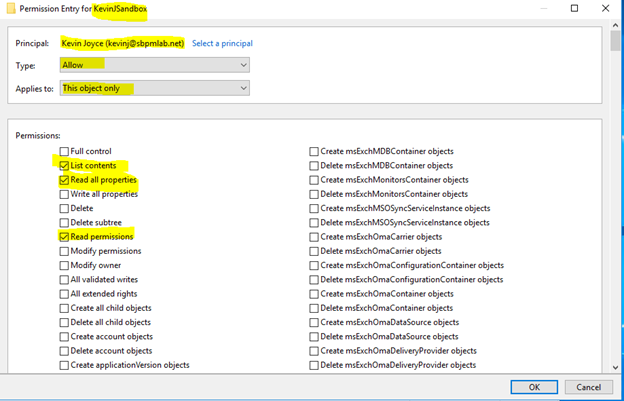Tick Create account objects checkbox

64,337
